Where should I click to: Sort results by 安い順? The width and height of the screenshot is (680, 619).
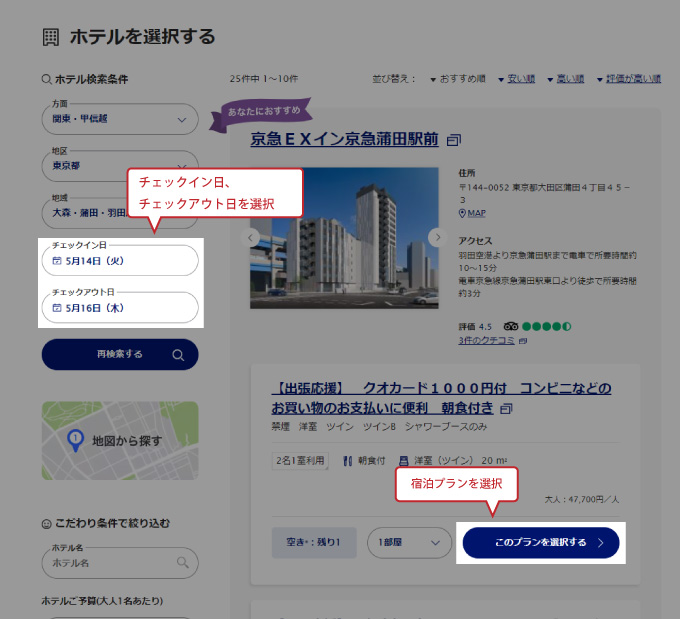click(x=516, y=79)
